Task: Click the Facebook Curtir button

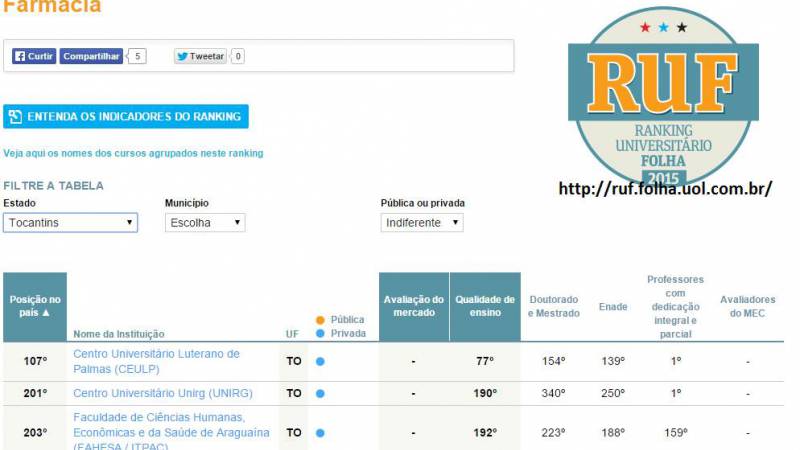Action: [34, 57]
